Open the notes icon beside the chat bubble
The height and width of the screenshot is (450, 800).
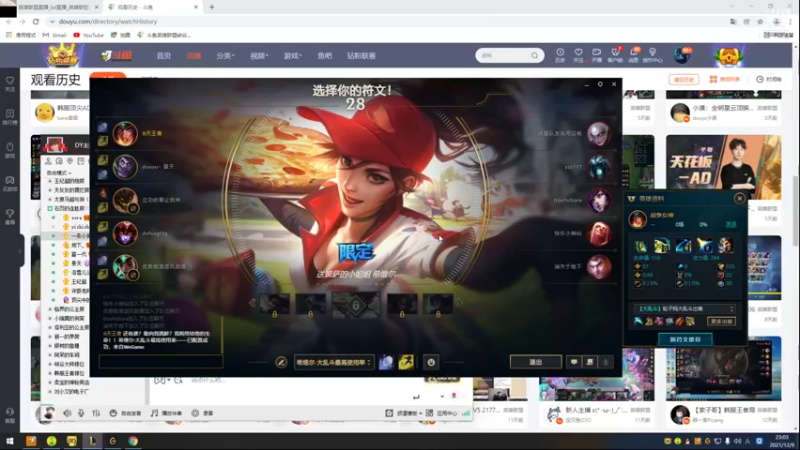(x=590, y=362)
